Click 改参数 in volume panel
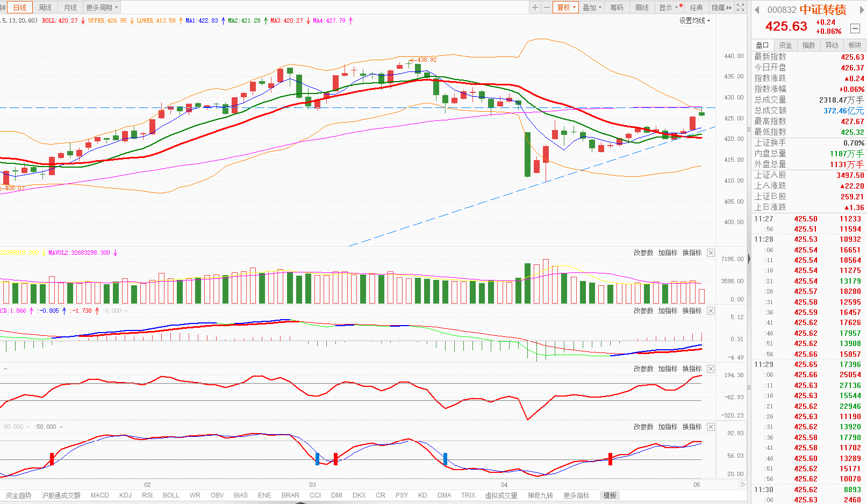867x504 pixels. [643, 253]
